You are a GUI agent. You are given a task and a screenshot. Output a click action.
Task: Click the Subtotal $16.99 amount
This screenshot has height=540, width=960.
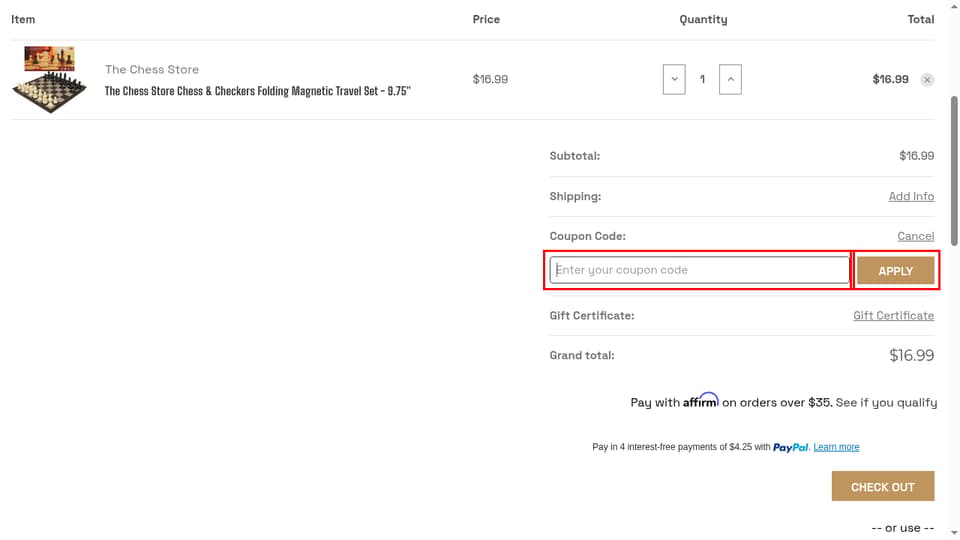(917, 156)
